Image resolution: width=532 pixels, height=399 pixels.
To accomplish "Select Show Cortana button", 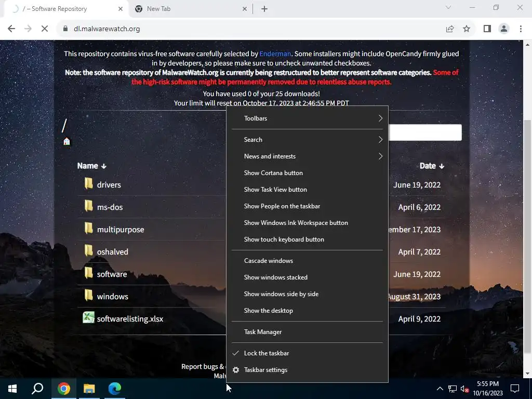I will click(307, 173).
